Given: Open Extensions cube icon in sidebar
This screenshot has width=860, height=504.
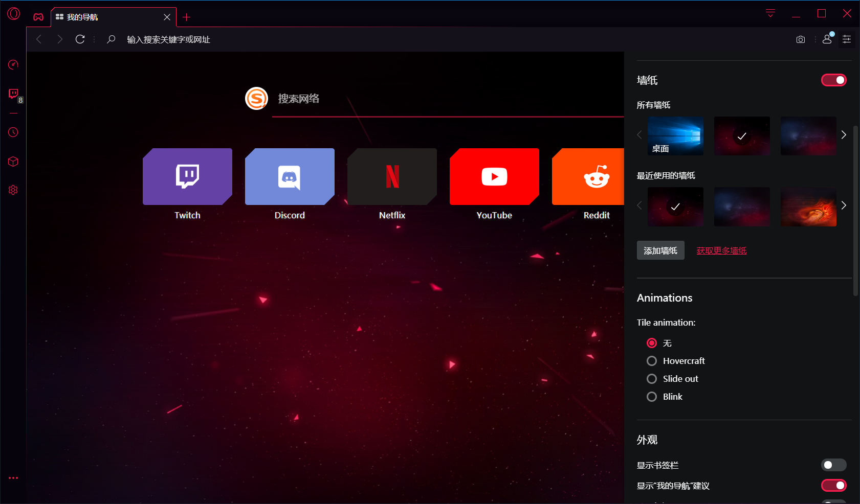Looking at the screenshot, I should (x=13, y=162).
